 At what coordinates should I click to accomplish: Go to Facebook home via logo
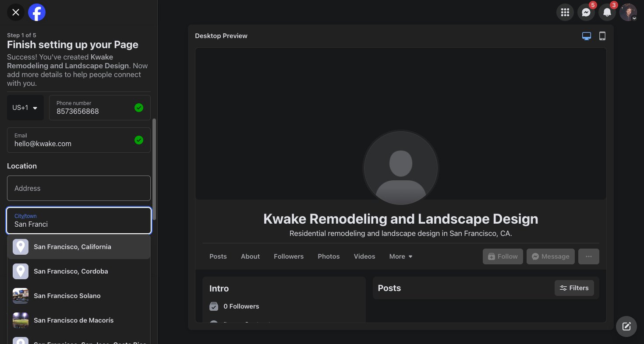click(x=37, y=12)
